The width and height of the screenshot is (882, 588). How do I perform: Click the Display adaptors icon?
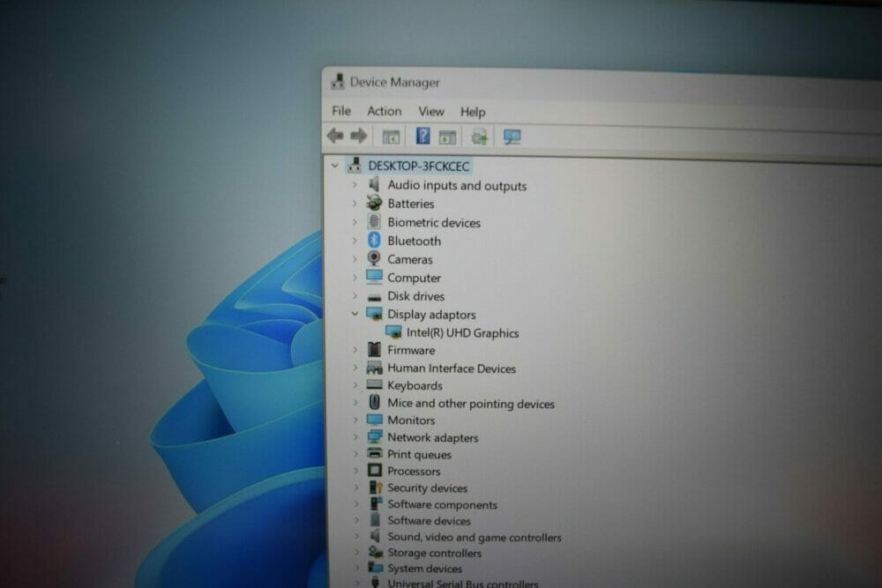[x=374, y=314]
